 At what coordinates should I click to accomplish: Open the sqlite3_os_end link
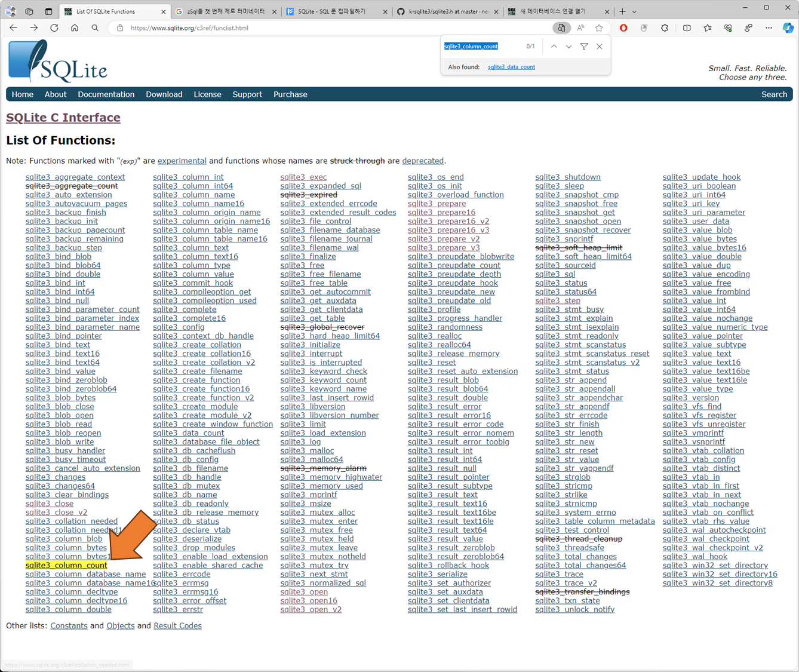pyautogui.click(x=436, y=177)
